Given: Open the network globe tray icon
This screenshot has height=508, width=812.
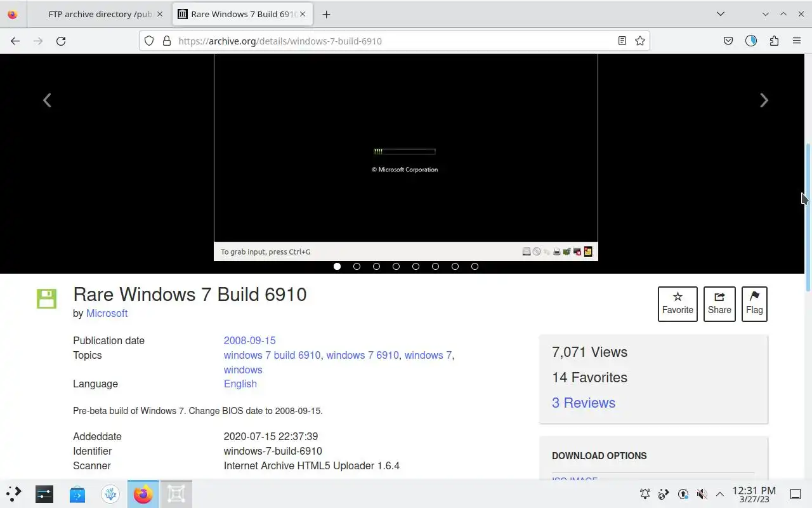Looking at the screenshot, I should pyautogui.click(x=664, y=494).
